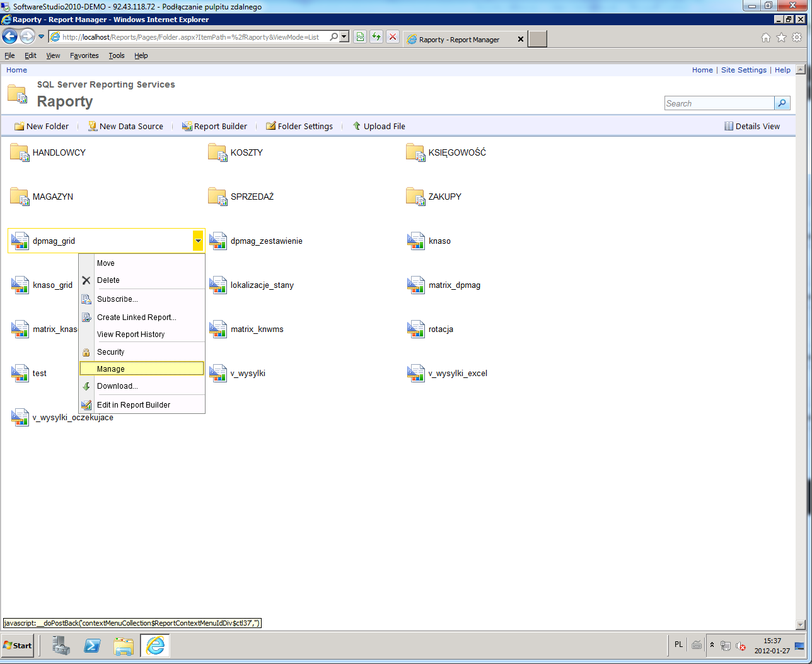Click the test report icon

coord(20,374)
